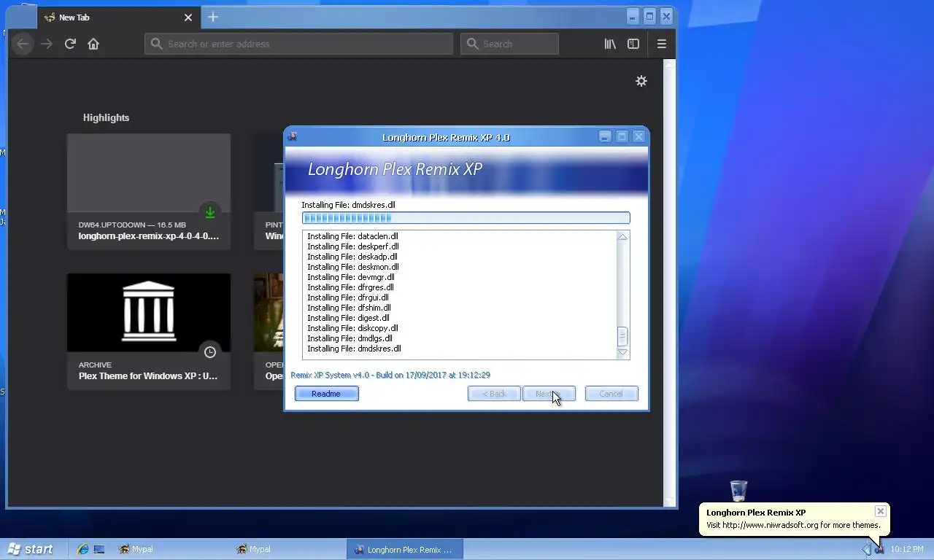This screenshot has width=934, height=560.
Task: Click the installer title bar icon
Action: pyautogui.click(x=293, y=136)
